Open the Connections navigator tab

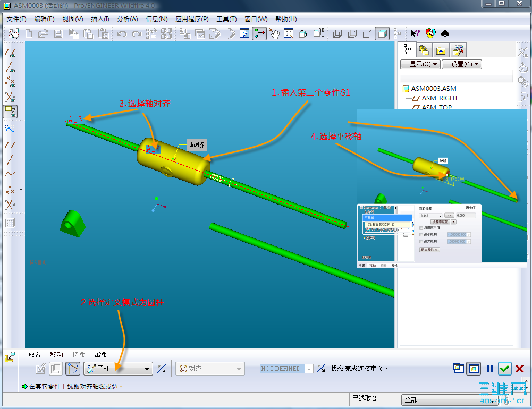click(x=458, y=50)
